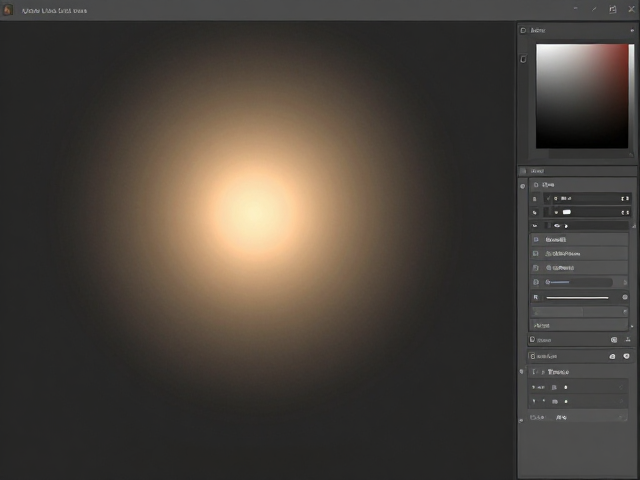Click the document icon in the row below the properties list

click(x=532, y=339)
